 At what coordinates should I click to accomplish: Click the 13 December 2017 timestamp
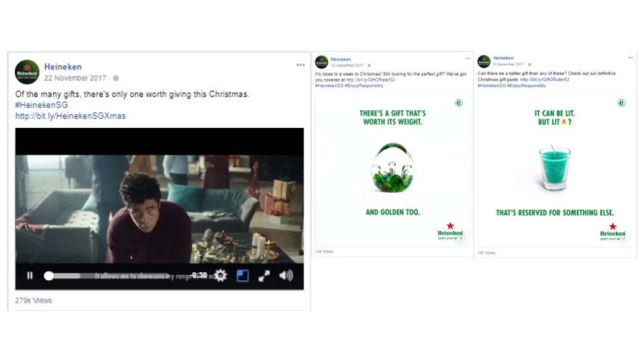pos(347,65)
